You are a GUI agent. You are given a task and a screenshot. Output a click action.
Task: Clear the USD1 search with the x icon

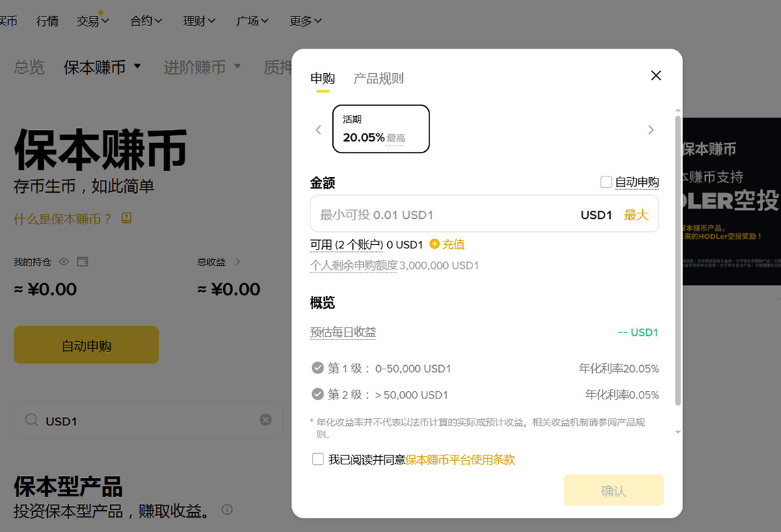click(x=265, y=420)
